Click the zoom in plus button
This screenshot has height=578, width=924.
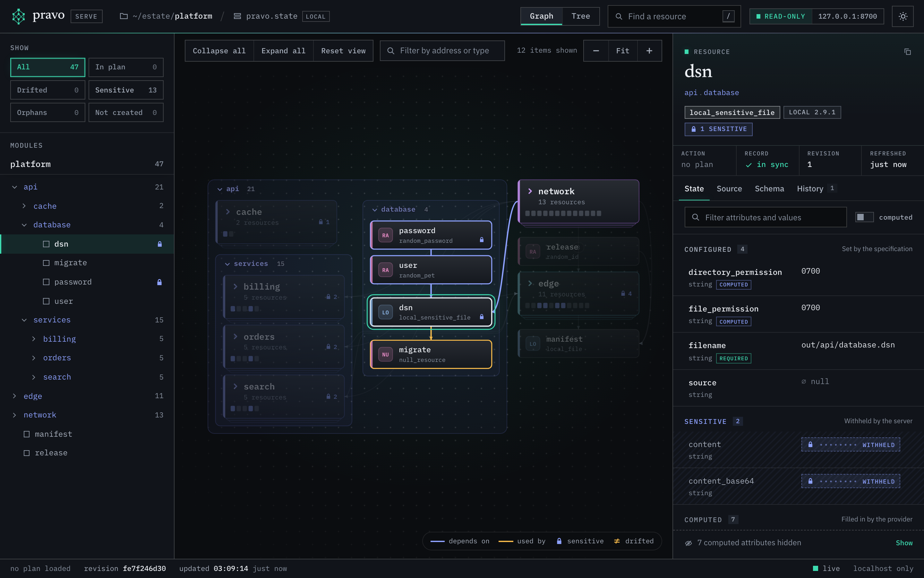pyautogui.click(x=649, y=51)
